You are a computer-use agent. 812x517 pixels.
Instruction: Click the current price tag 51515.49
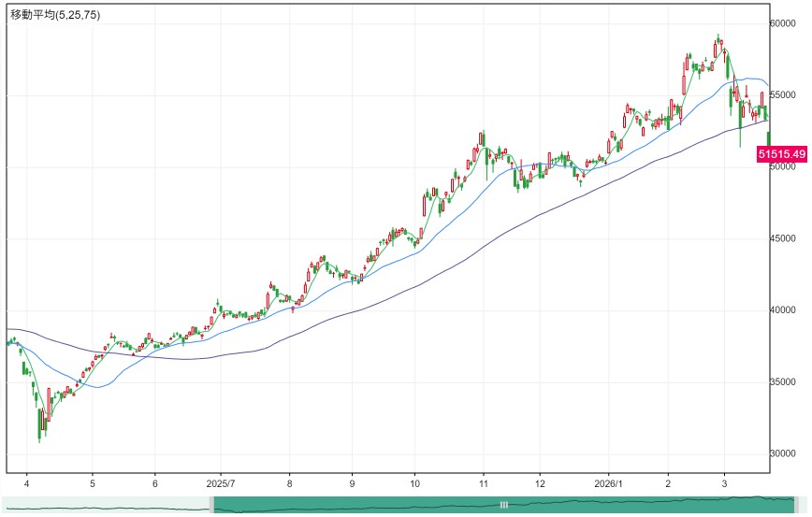tap(782, 154)
